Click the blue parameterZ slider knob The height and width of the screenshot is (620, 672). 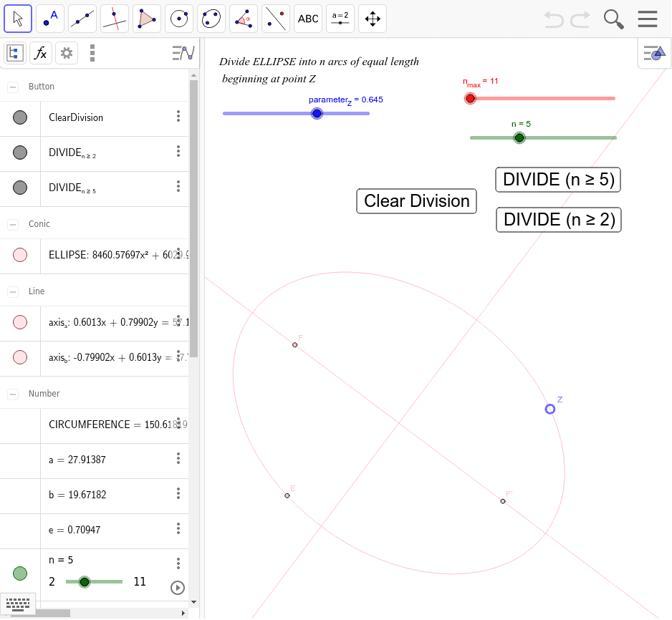click(x=317, y=113)
